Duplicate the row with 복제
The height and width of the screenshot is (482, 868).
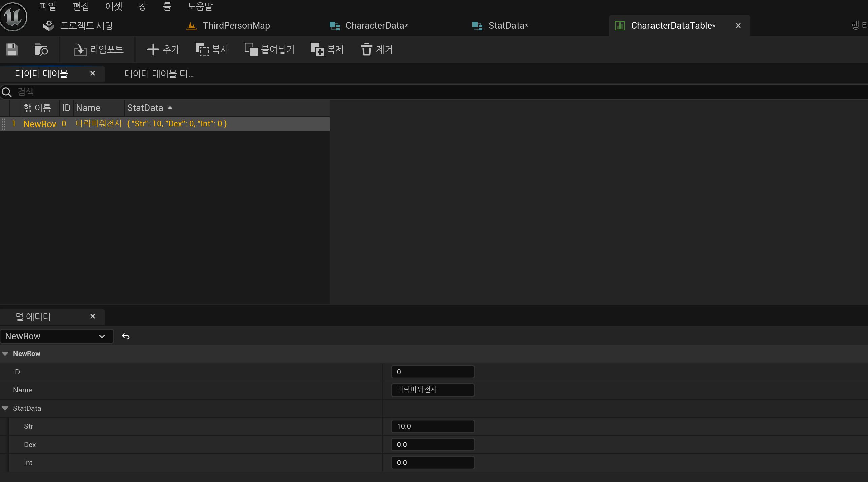pyautogui.click(x=327, y=49)
